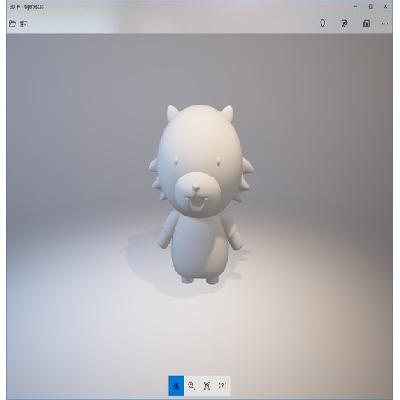Close the 3D viewer window
Image resolution: width=400 pixels, height=400 pixels.
click(385, 6)
